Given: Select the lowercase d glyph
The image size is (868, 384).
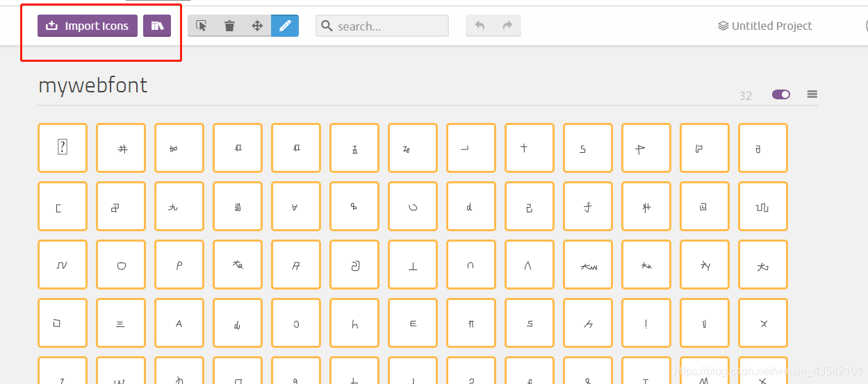Looking at the screenshot, I should click(471, 206).
